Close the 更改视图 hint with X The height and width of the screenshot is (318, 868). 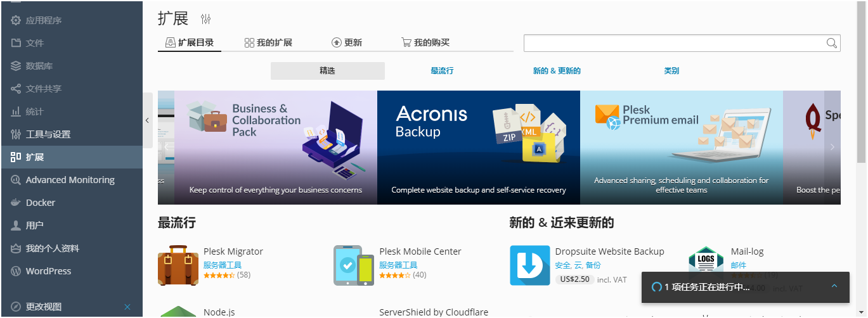(127, 307)
